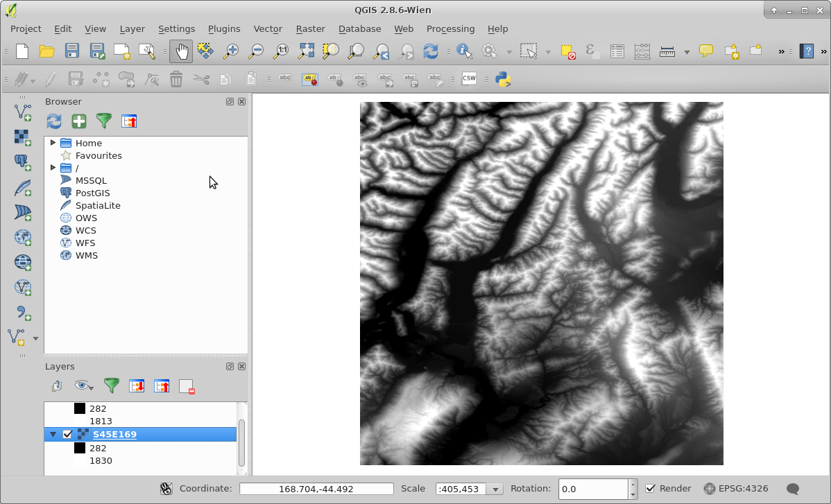Open the new vector layer dropdown arrow
The height and width of the screenshot is (504, 831).
click(35, 338)
